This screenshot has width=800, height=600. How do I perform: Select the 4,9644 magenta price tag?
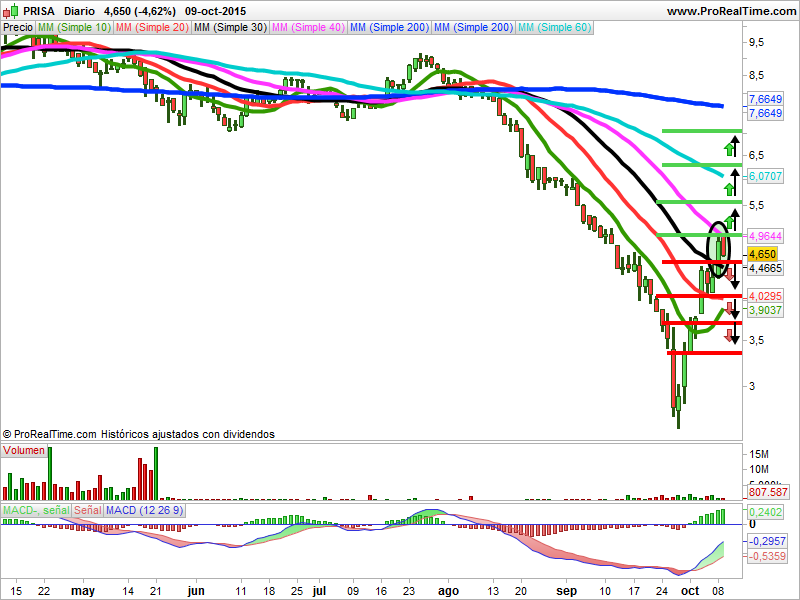coord(765,236)
